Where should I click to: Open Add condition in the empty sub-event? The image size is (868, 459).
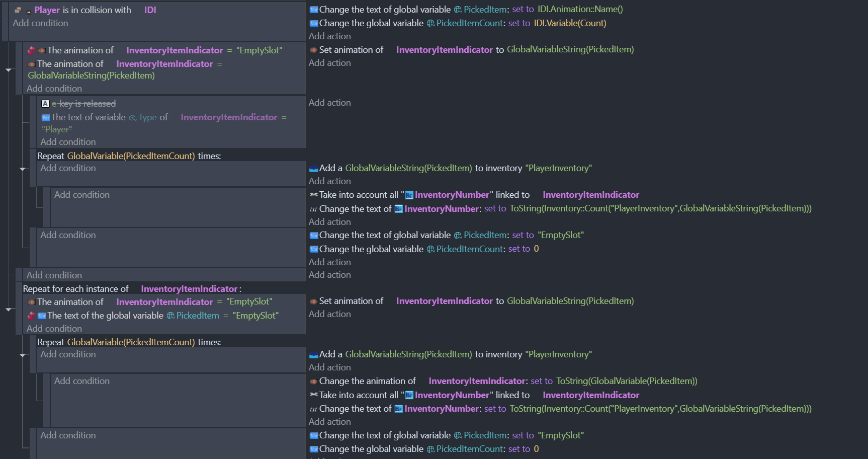(82, 194)
